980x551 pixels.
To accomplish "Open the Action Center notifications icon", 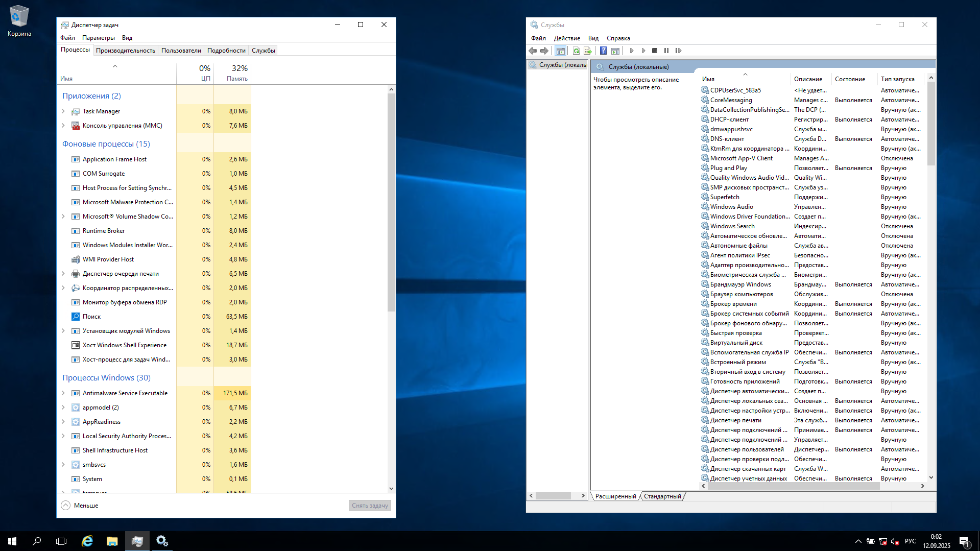I will point(964,541).
